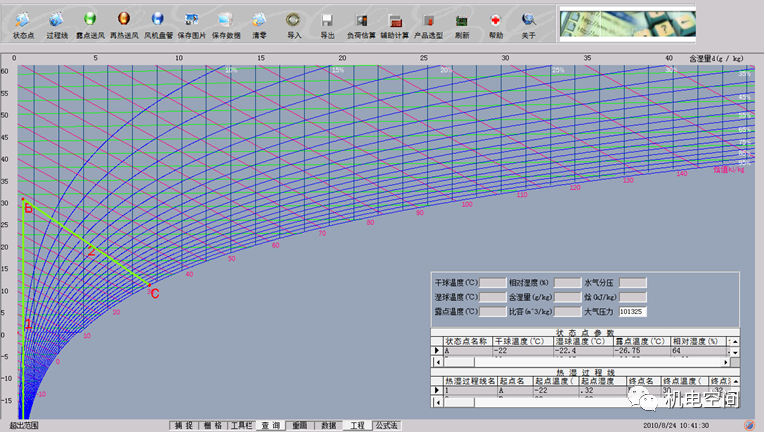Click the 含湿量 input field
Image resolution: width=765 pixels, height=433 pixels.
[567, 297]
